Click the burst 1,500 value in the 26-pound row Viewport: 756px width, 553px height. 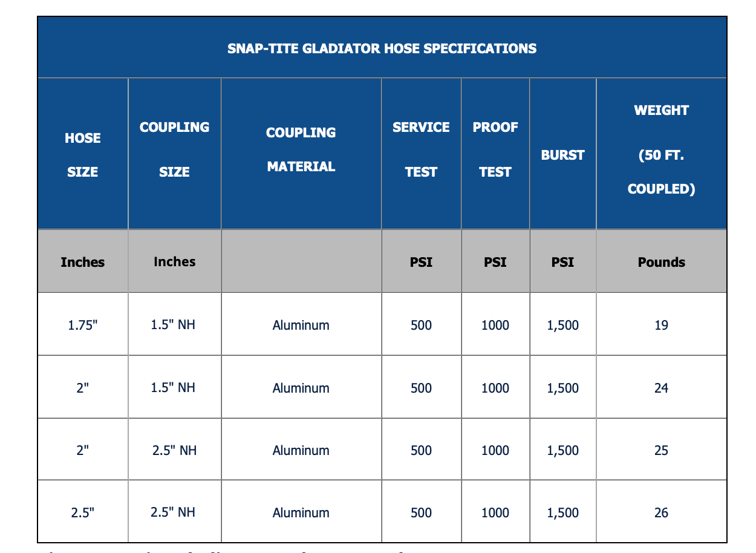(562, 512)
